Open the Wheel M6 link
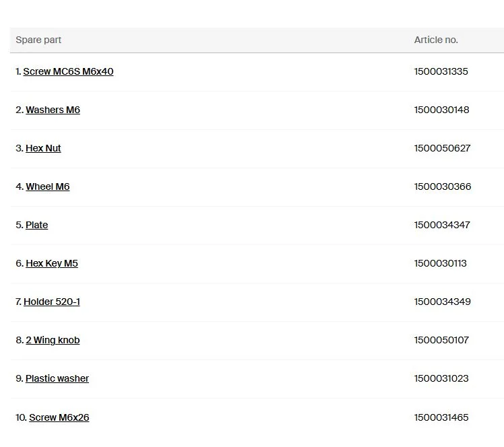This screenshot has height=447, width=504. pos(48,186)
